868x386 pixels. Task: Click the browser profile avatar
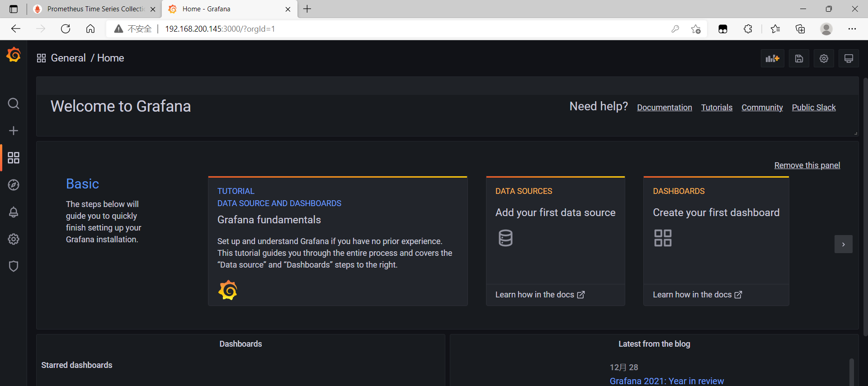[x=826, y=29]
